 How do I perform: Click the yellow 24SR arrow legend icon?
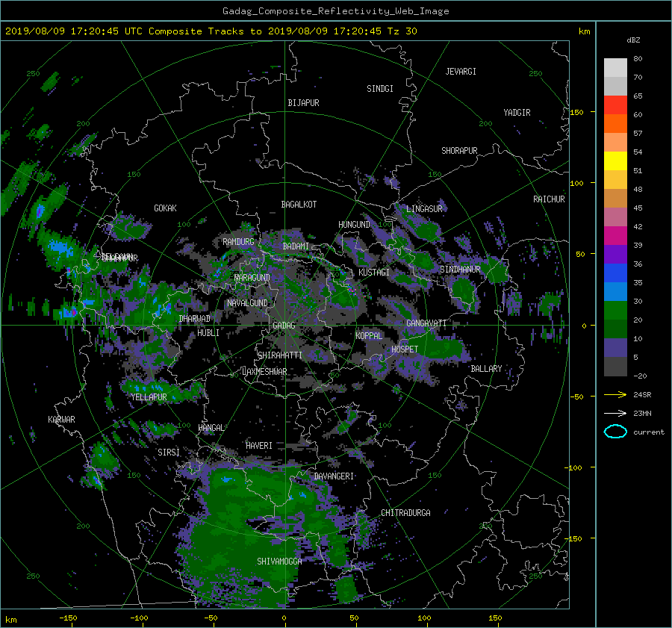coord(615,394)
